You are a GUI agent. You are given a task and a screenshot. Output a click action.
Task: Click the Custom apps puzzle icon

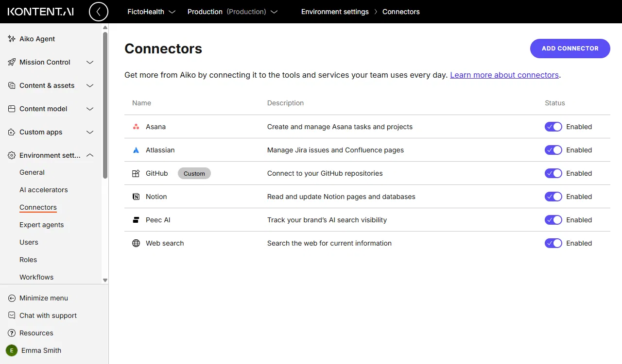(12, 132)
